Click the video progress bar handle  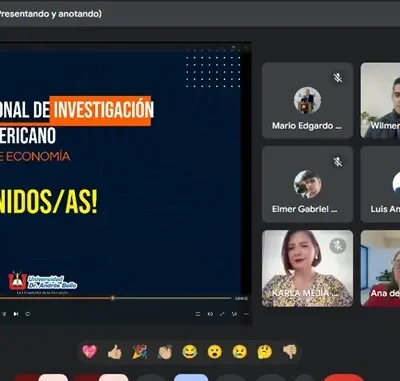113,298
